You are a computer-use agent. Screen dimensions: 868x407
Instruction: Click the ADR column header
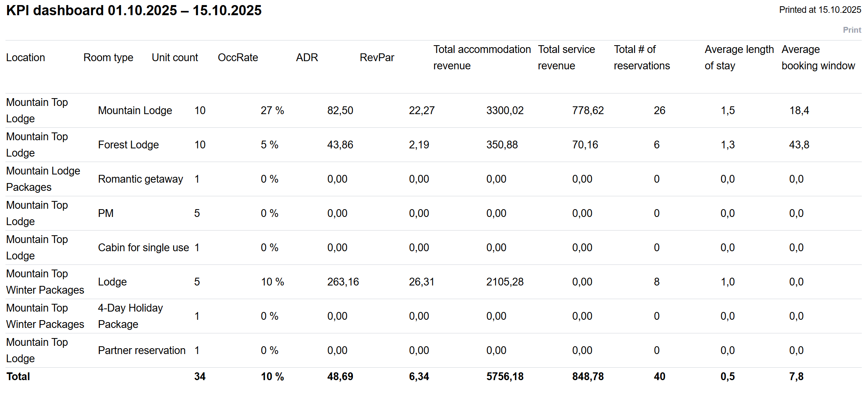coord(307,58)
